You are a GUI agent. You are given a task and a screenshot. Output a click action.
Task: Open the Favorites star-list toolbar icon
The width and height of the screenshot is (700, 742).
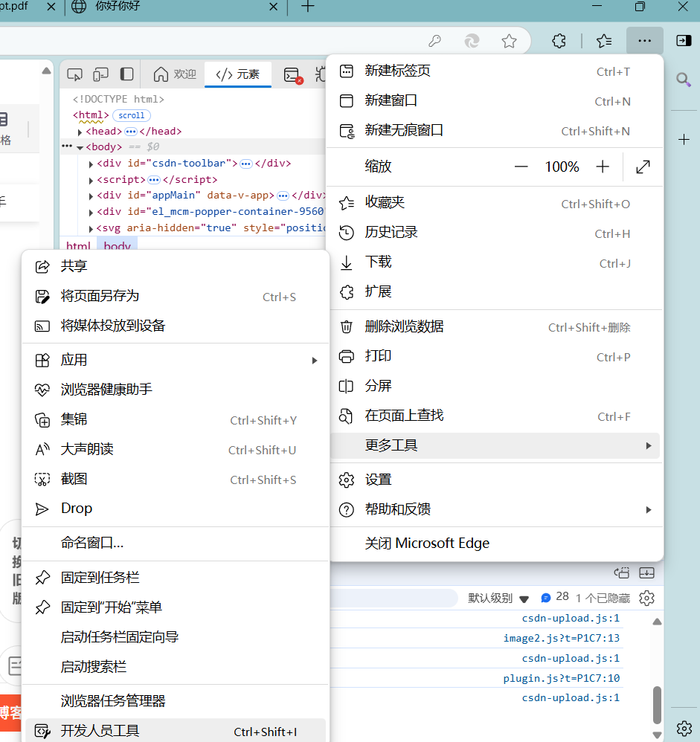(x=604, y=41)
